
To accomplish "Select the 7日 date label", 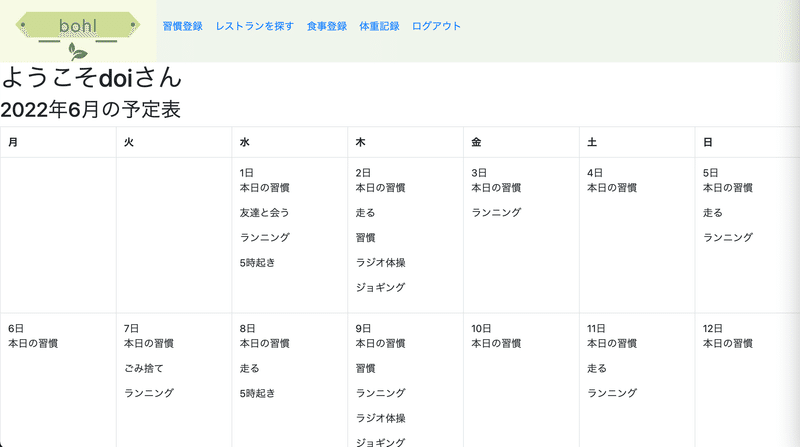I will click(x=131, y=329).
